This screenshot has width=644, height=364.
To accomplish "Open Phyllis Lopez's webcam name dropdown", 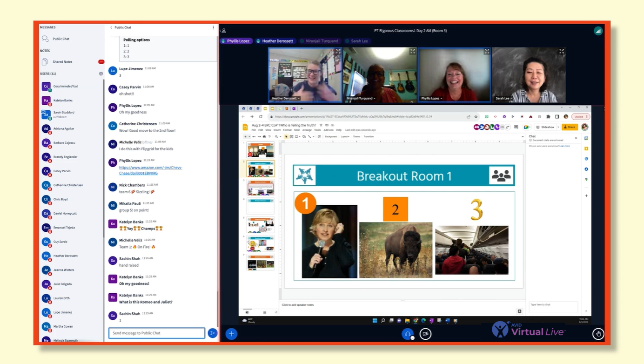I will point(431,98).
